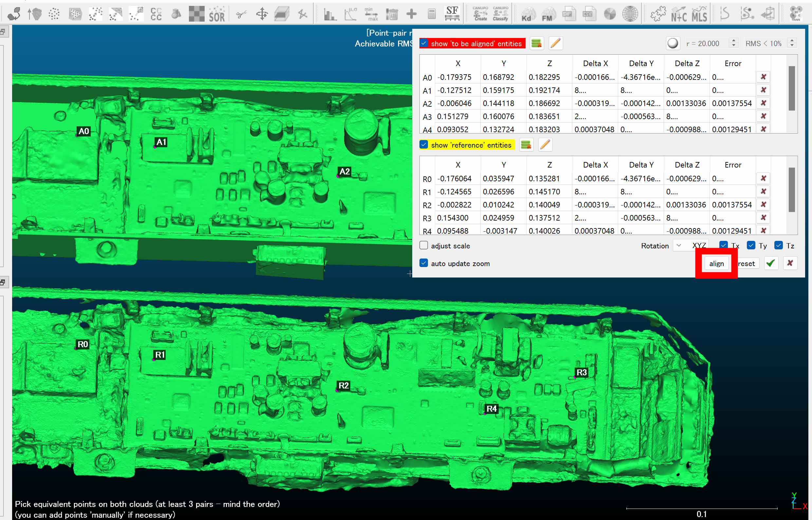Viewport: 812px width, 520px height.
Task: Click the MLS smoothing icon
Action: [699, 14]
